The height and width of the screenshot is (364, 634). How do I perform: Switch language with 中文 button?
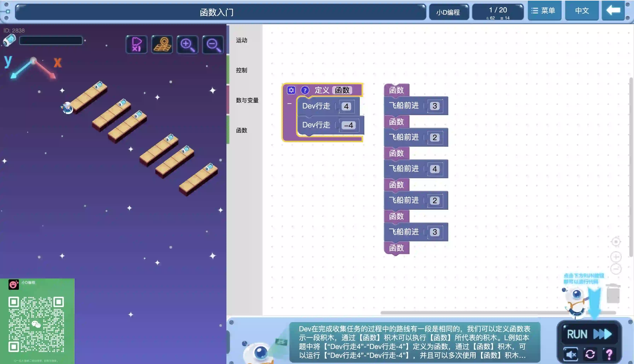click(x=582, y=11)
